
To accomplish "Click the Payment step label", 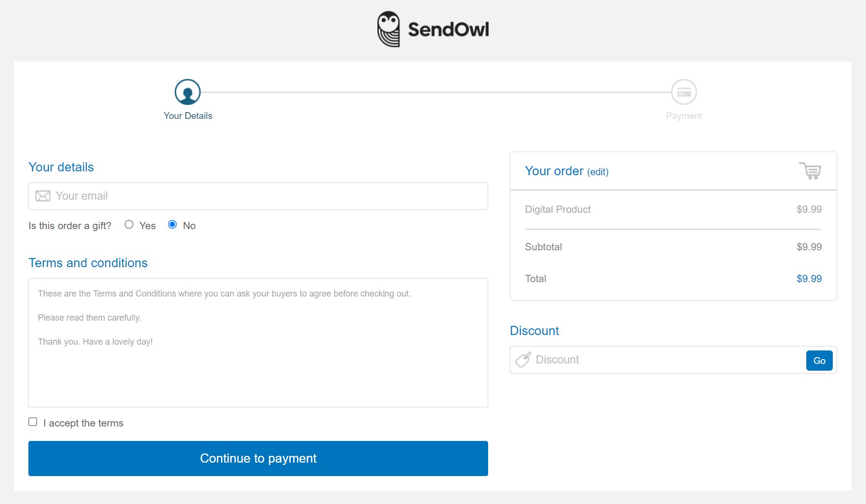I will [x=684, y=116].
